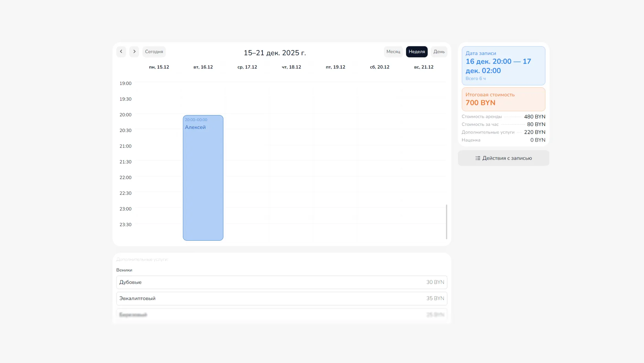Click the Сегодня button

154,52
